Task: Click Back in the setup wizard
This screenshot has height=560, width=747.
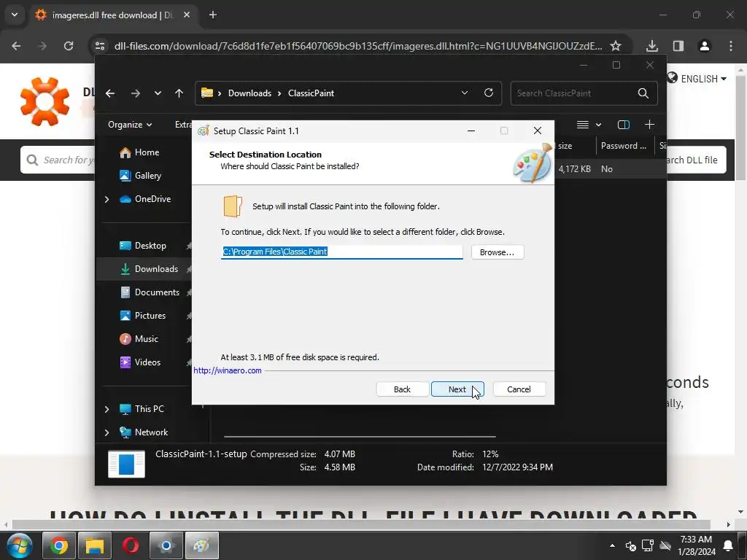Action: (x=402, y=389)
